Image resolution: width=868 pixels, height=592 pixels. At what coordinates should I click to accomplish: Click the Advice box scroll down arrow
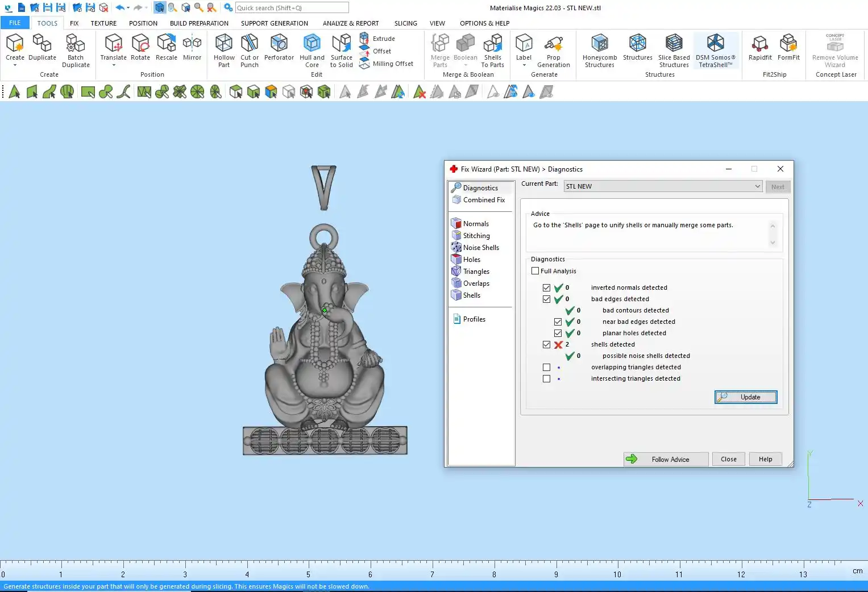773,243
